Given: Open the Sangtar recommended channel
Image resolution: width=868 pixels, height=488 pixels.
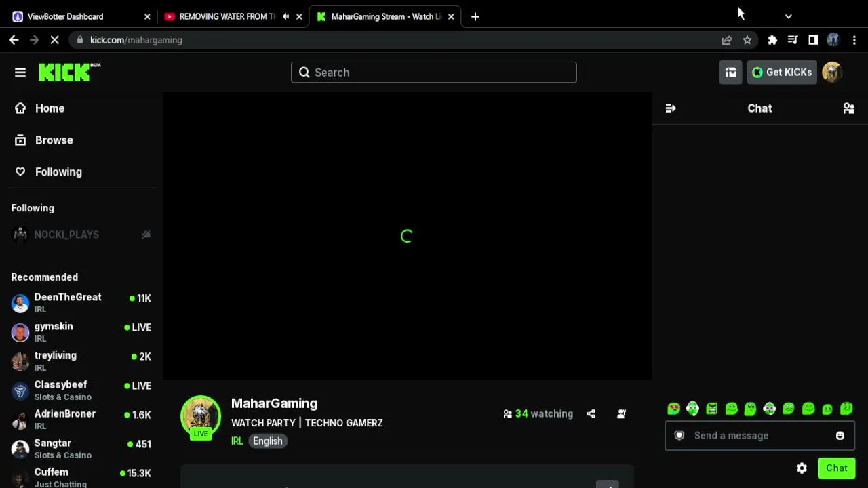Looking at the screenshot, I should (x=81, y=449).
